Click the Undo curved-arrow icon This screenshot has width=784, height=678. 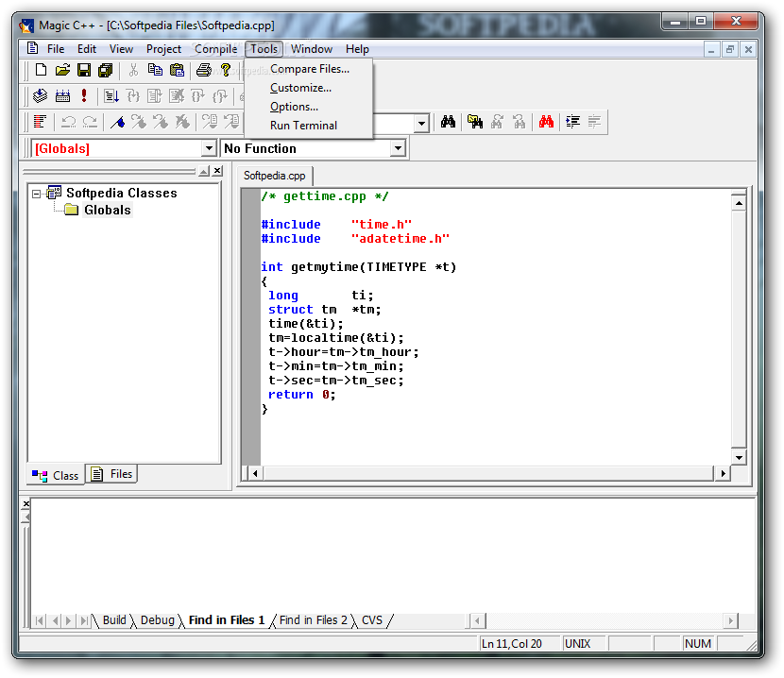tap(68, 122)
